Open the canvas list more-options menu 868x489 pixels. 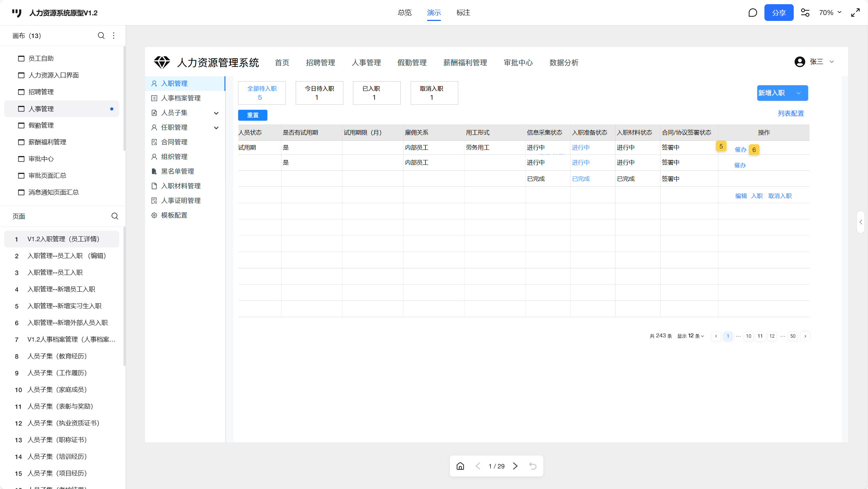click(114, 36)
